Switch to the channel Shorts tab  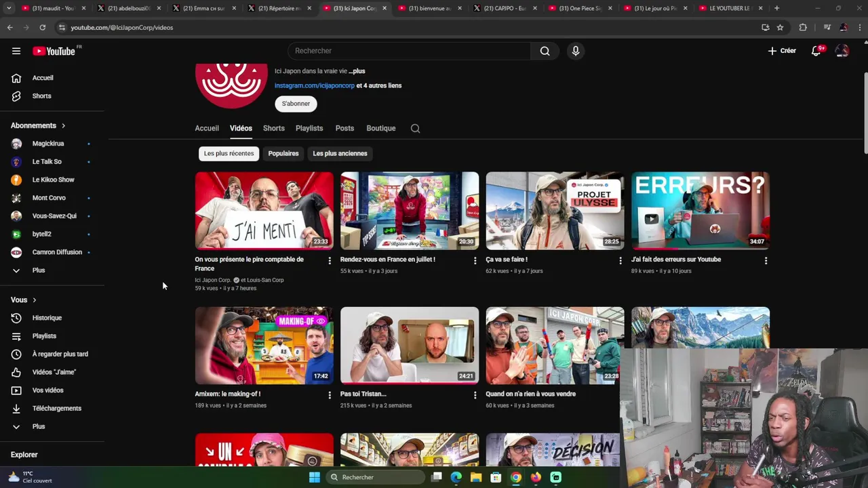click(274, 128)
